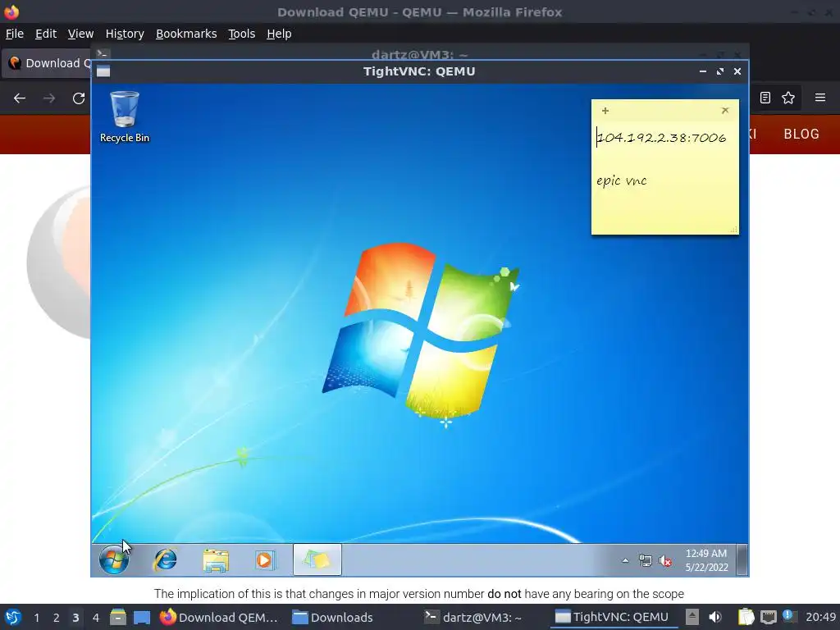Open Firefox History menu
Image resolution: width=840 pixels, height=630 pixels.
[x=125, y=34]
